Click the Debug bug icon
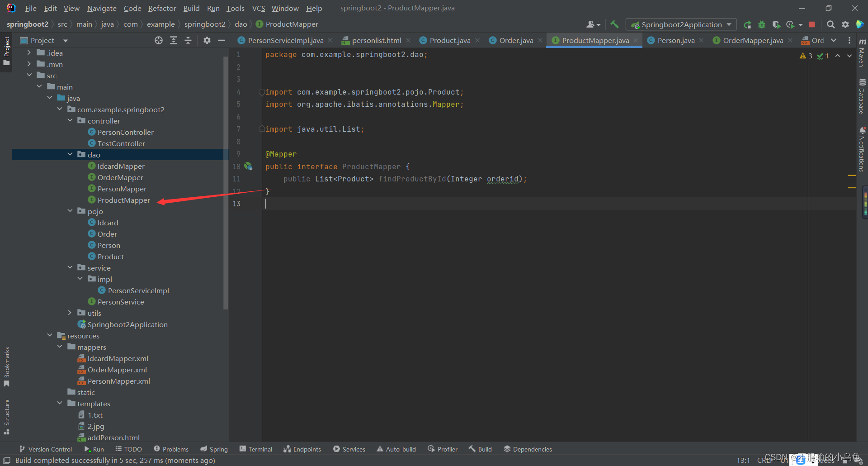The image size is (868, 466). [x=762, y=24]
